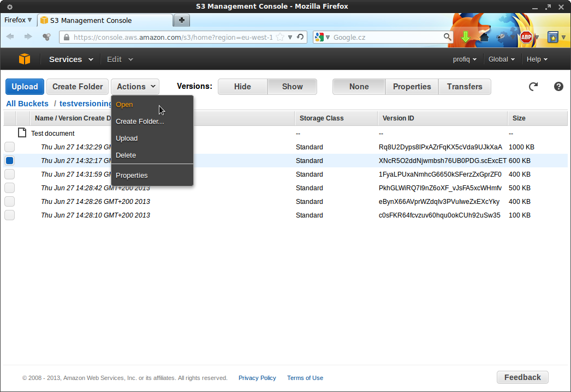Click the Firefox forward arrow
Image resolution: width=571 pixels, height=392 pixels.
tap(28, 37)
